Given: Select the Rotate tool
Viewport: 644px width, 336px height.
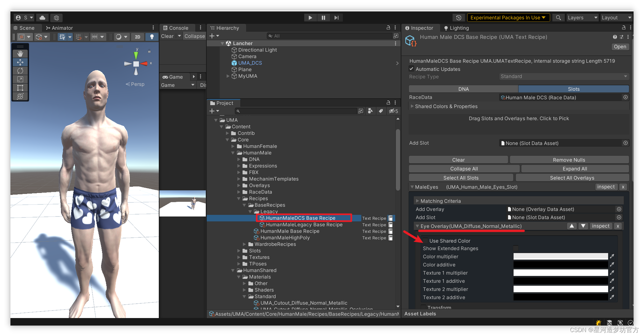Looking at the screenshot, I should (20, 71).
